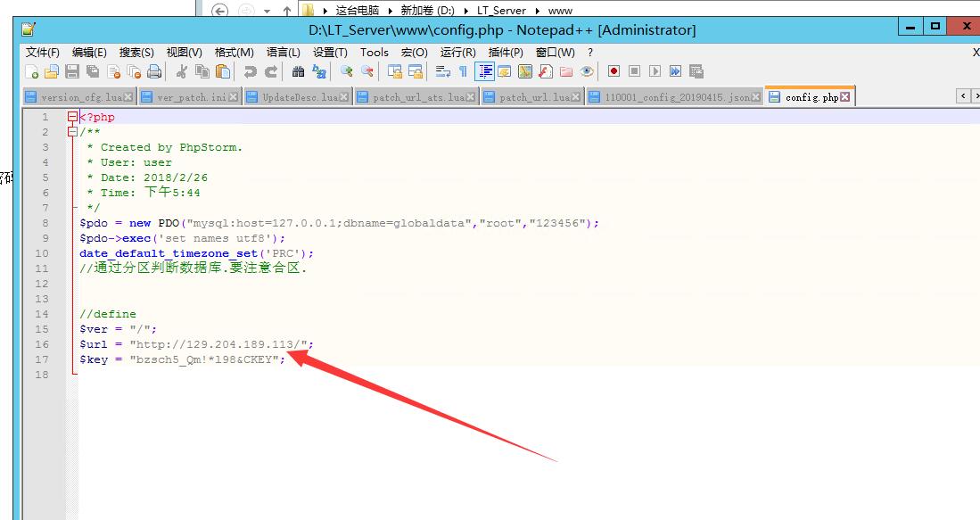Toggle show all characters pilcrow button
The width and height of the screenshot is (980, 520).
463,72
